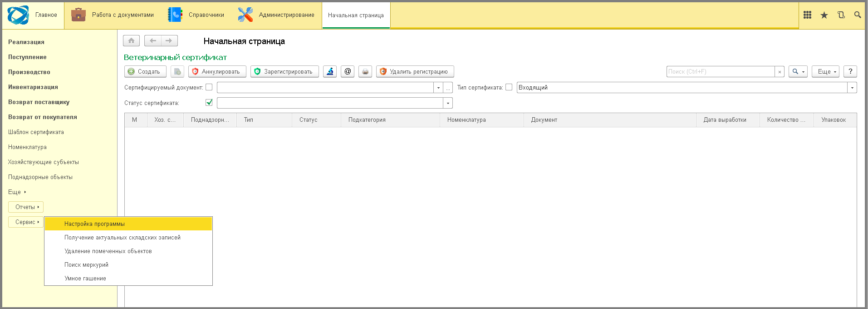Open Поднадзорные объекты link
The image size is (868, 309).
(x=40, y=177)
